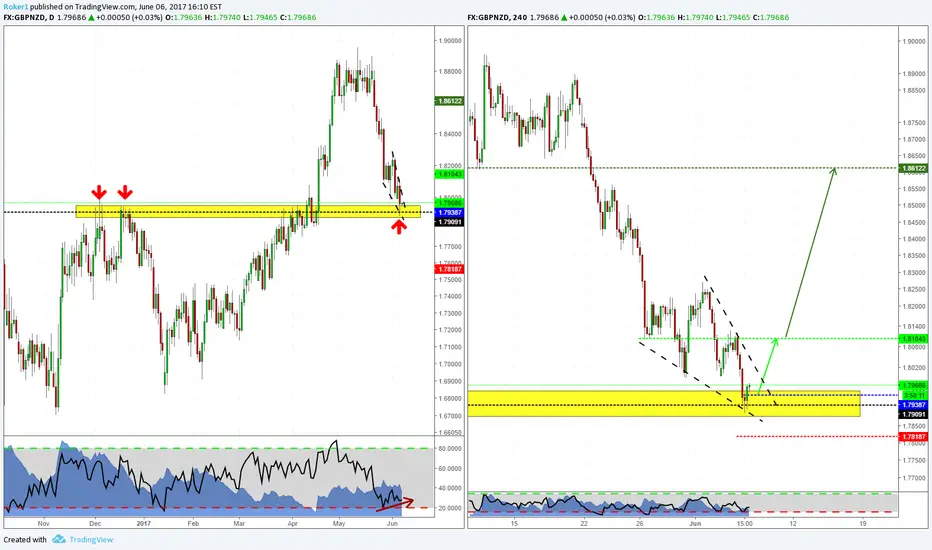Viewport: 932px width, 550px height.
Task: Open the Roker1 author profile link
Action: tap(15, 7)
